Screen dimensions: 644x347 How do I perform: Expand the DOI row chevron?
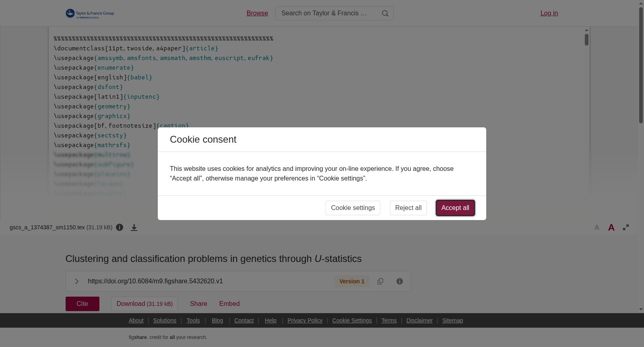point(76,281)
